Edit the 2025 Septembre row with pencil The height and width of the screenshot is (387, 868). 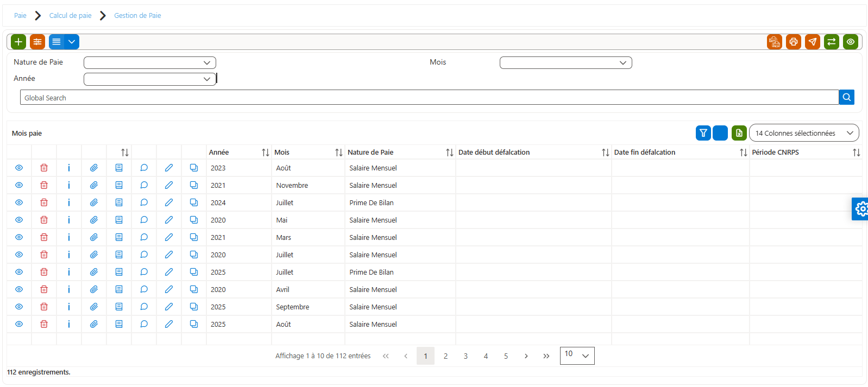pyautogui.click(x=169, y=307)
